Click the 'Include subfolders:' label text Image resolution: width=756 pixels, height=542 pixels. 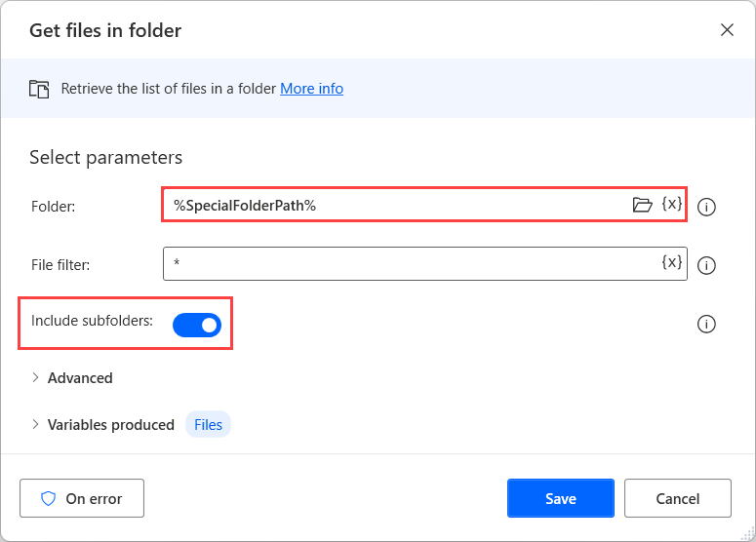92,320
